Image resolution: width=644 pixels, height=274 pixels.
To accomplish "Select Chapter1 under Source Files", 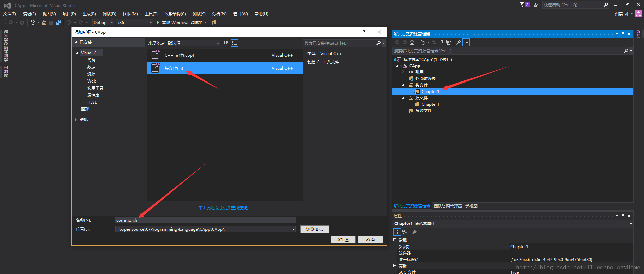I will pyautogui.click(x=430, y=104).
